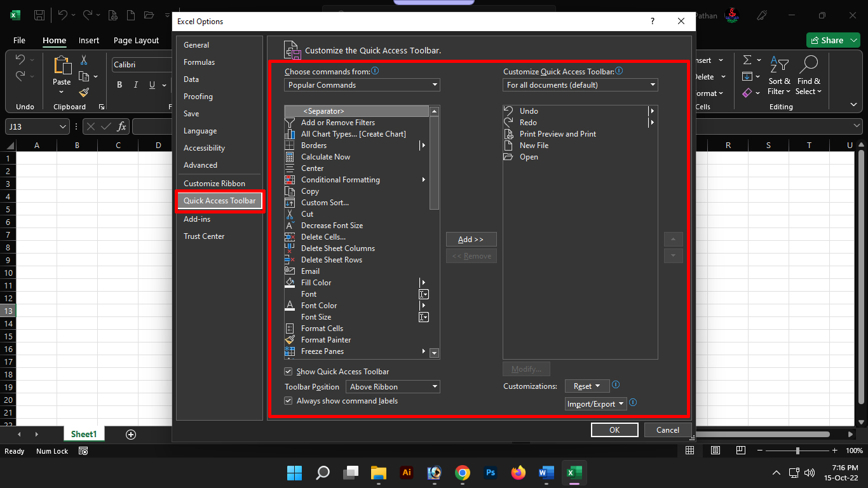
Task: Open the Reset customizations dropdown
Action: [587, 386]
